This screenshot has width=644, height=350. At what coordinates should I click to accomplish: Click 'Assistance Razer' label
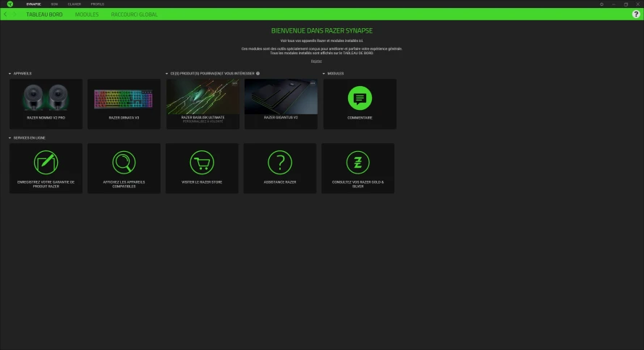(280, 182)
